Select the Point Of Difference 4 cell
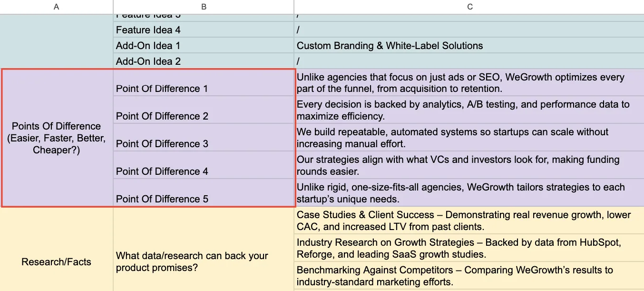This screenshot has width=644, height=291. click(204, 165)
